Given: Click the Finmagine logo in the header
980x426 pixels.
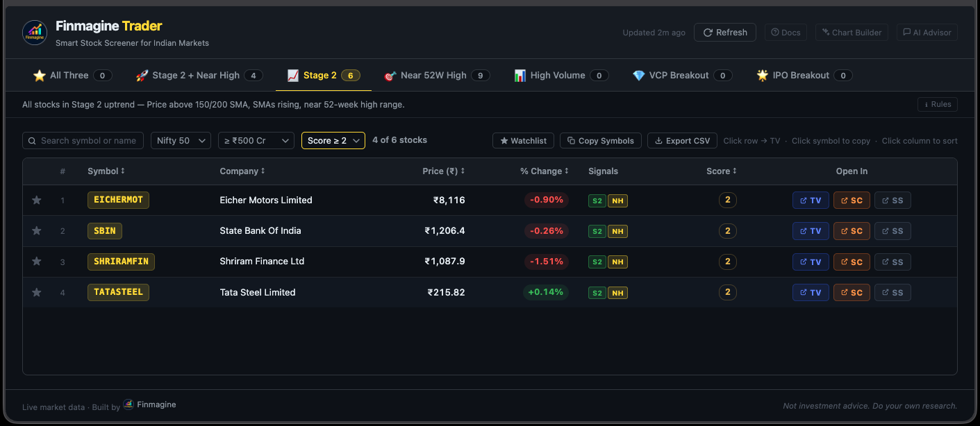Looking at the screenshot, I should point(34,33).
